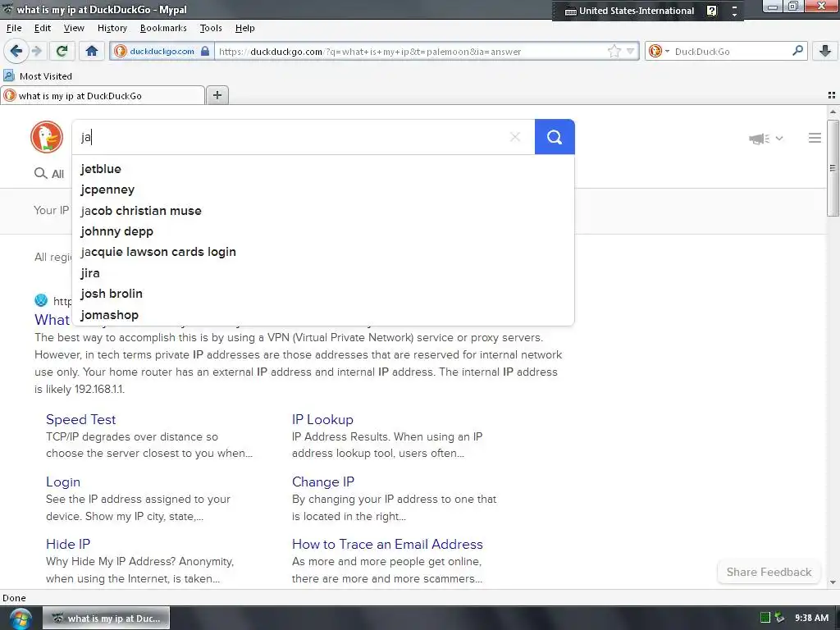Open the Login link

[x=62, y=482]
